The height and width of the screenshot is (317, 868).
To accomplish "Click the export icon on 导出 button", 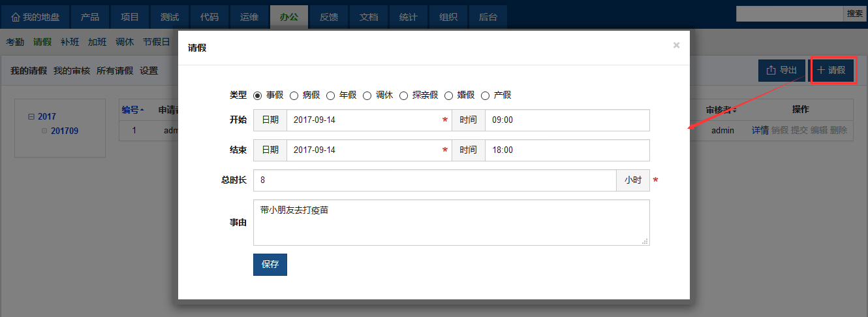I will 771,70.
